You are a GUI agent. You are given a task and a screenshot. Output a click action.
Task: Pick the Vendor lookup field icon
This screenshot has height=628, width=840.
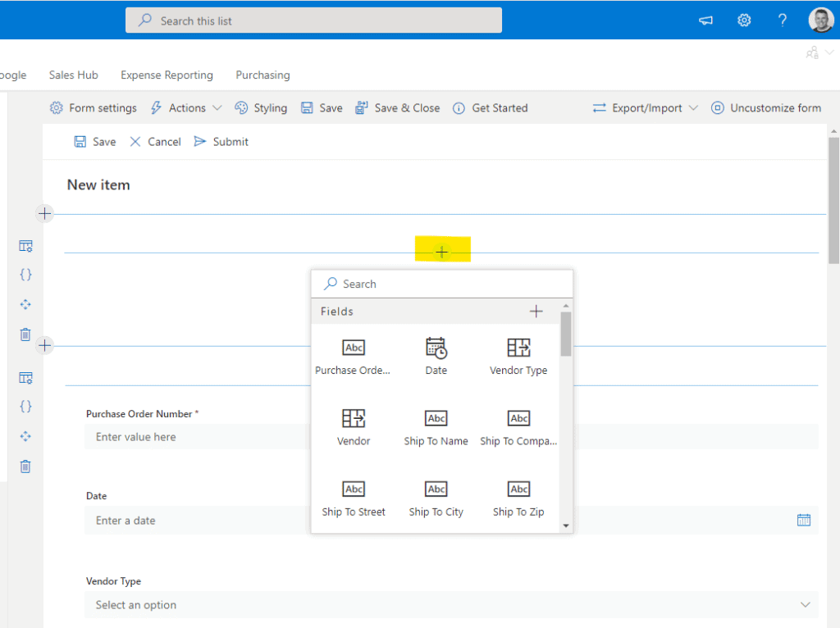354,418
